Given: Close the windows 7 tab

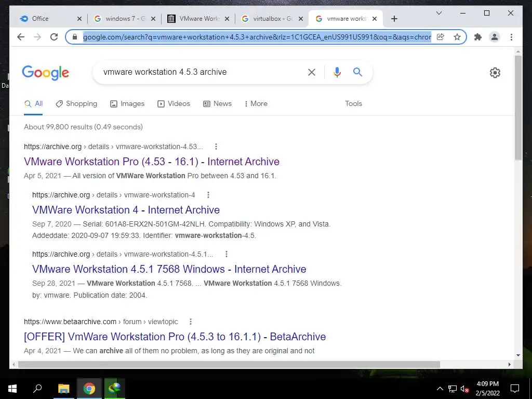Looking at the screenshot, I should (x=153, y=19).
